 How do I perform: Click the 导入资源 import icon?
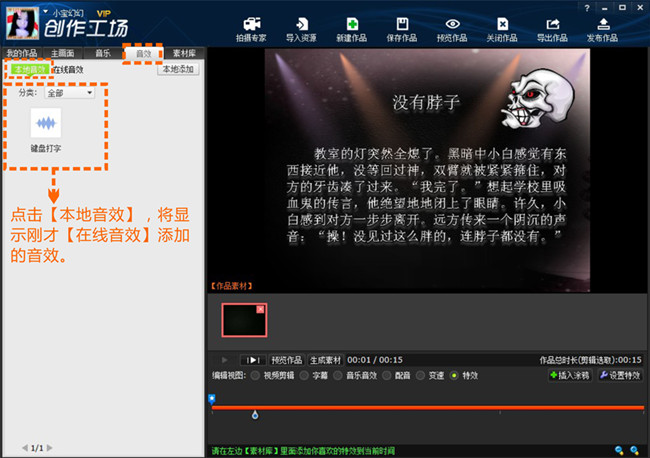click(x=299, y=28)
